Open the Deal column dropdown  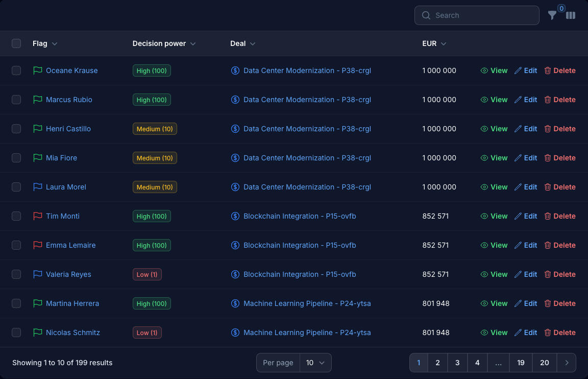252,44
